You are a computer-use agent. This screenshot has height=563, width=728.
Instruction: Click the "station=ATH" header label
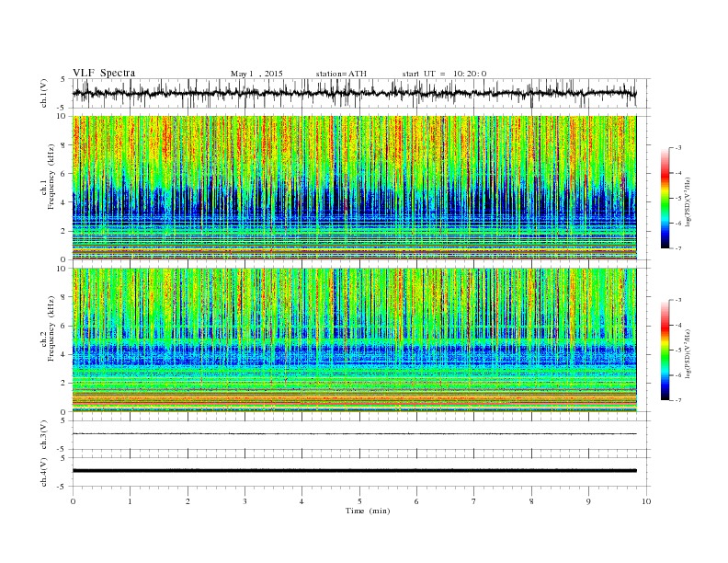coord(341,74)
